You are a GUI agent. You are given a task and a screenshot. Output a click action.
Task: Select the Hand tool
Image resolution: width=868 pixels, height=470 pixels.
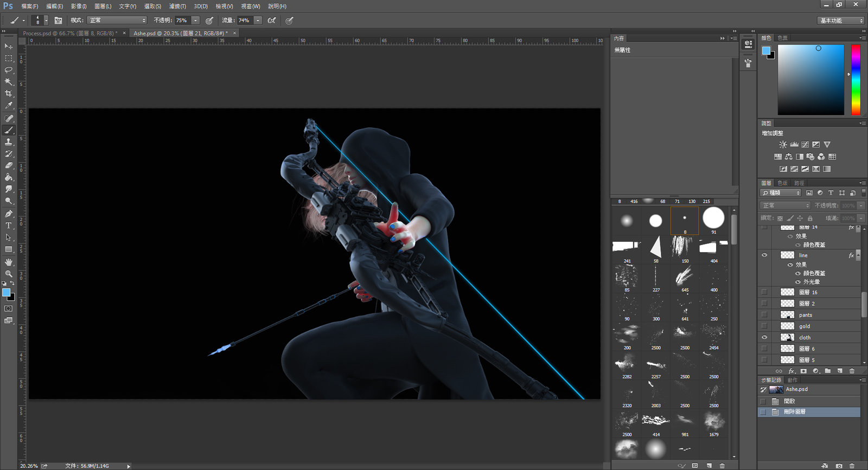(9, 262)
